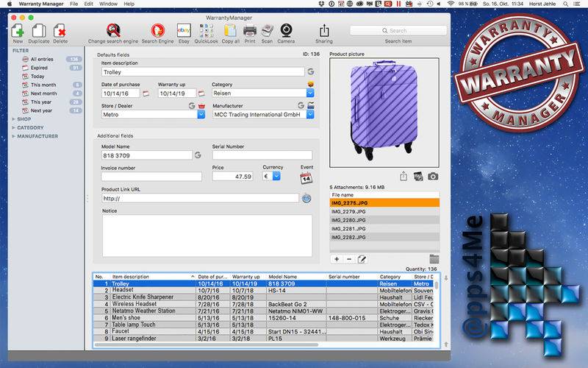Click the Notice text area
This screenshot has height=368, width=588.
pyautogui.click(x=207, y=236)
